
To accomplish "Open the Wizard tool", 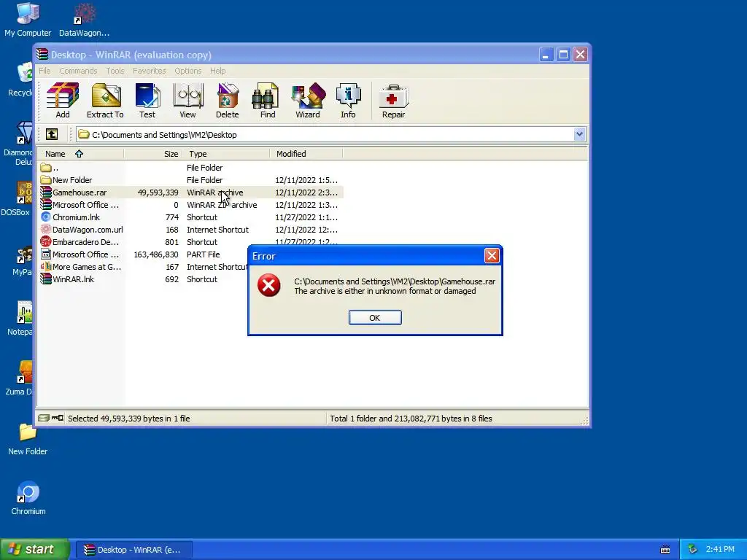I will 308,101.
